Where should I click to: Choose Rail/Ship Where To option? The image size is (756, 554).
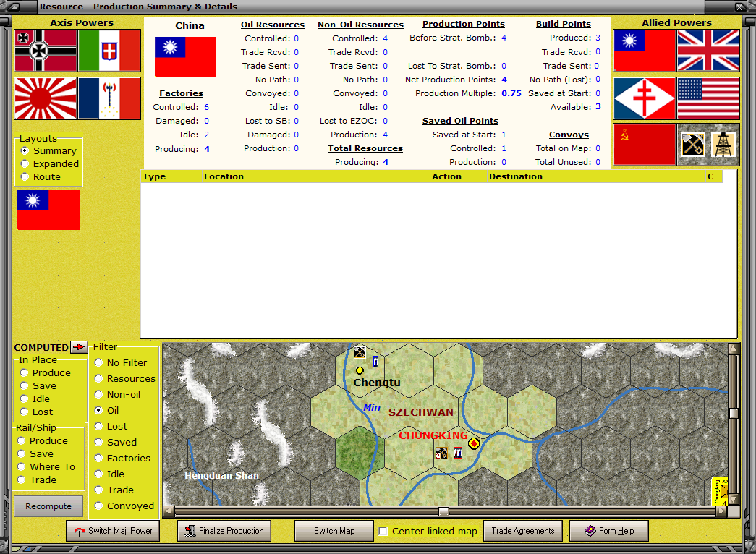(x=47, y=466)
